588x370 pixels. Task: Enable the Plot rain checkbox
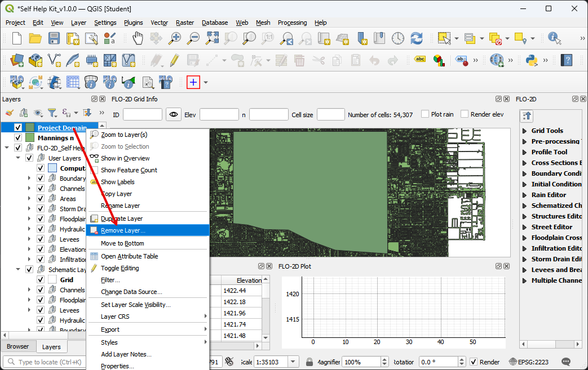(426, 114)
